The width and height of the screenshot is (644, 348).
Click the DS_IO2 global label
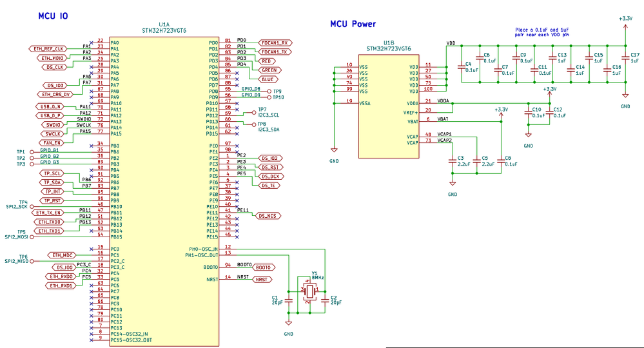pos(270,158)
